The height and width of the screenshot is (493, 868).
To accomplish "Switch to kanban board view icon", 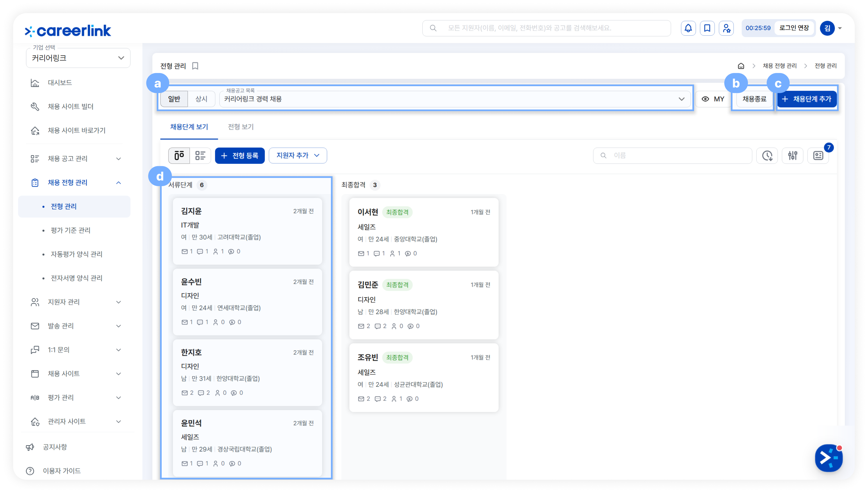I will 179,155.
